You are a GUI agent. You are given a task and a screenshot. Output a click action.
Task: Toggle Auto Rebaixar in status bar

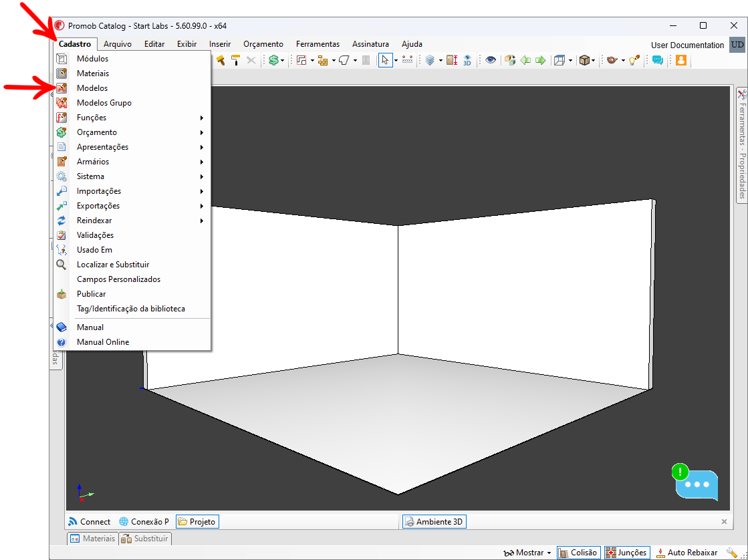687,553
